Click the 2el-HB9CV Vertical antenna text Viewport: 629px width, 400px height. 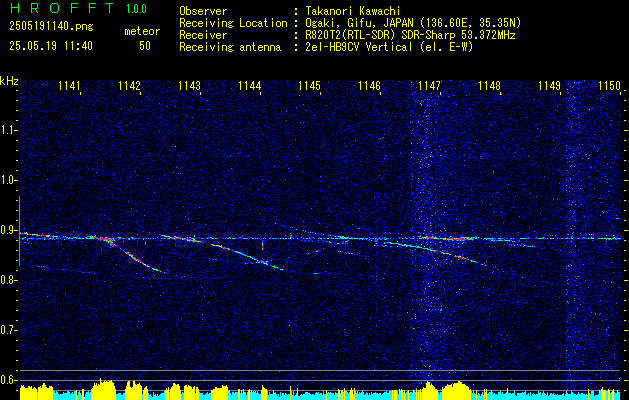pyautogui.click(x=387, y=47)
